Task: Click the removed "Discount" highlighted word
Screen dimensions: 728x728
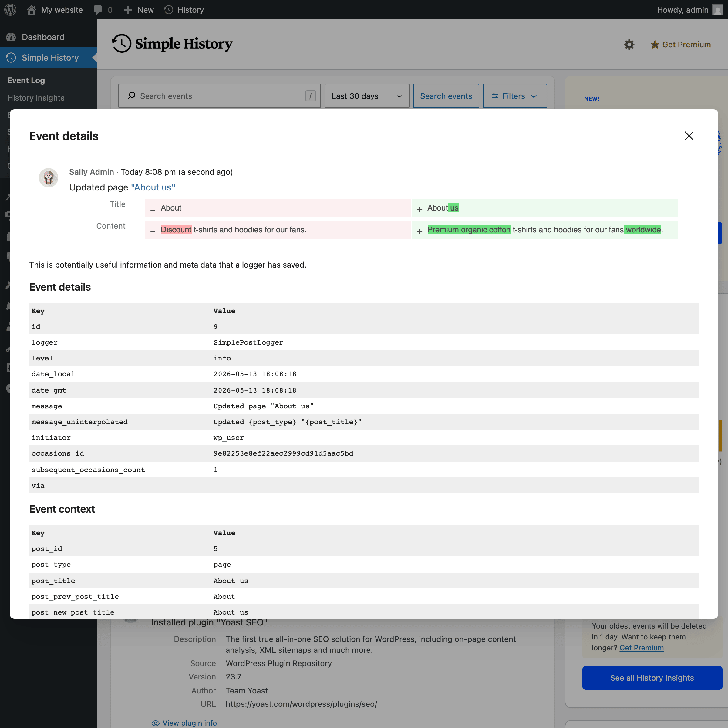Action: [x=176, y=230]
